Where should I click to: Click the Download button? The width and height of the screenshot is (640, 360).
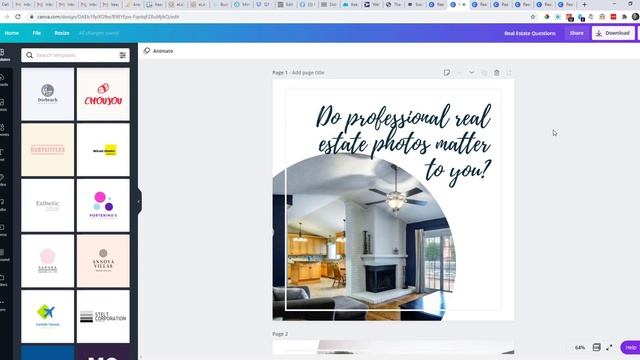[x=613, y=33]
